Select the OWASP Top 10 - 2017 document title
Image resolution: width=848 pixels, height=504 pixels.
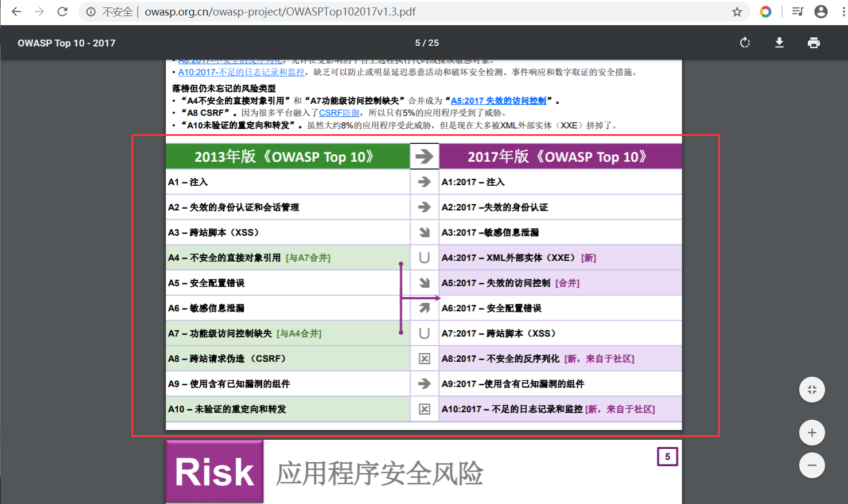(67, 43)
